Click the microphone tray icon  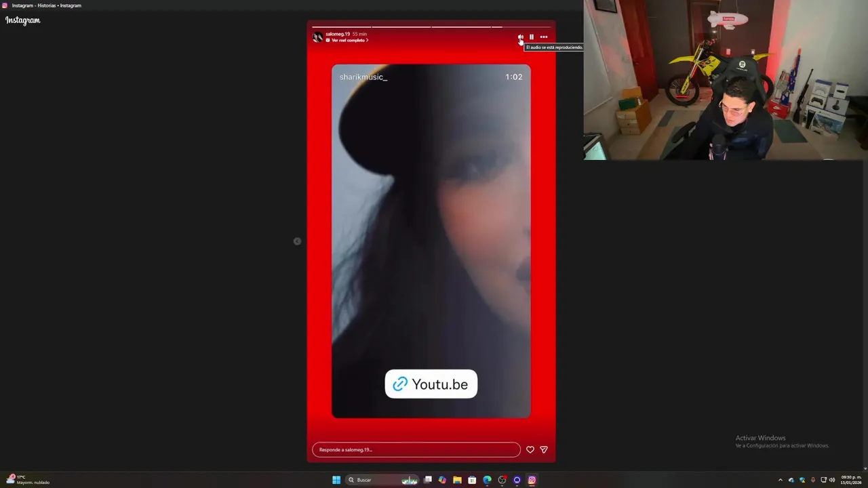(x=813, y=480)
